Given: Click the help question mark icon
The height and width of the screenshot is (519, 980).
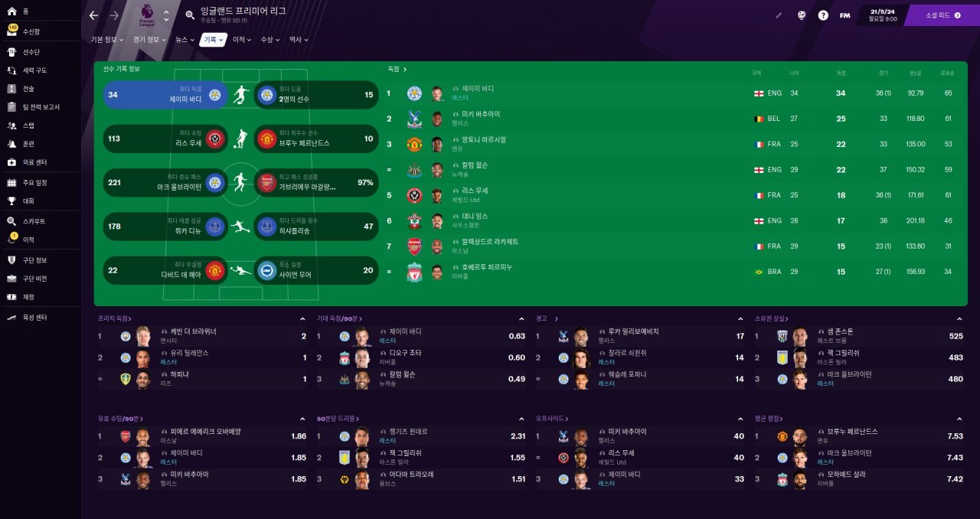Looking at the screenshot, I should coord(823,15).
